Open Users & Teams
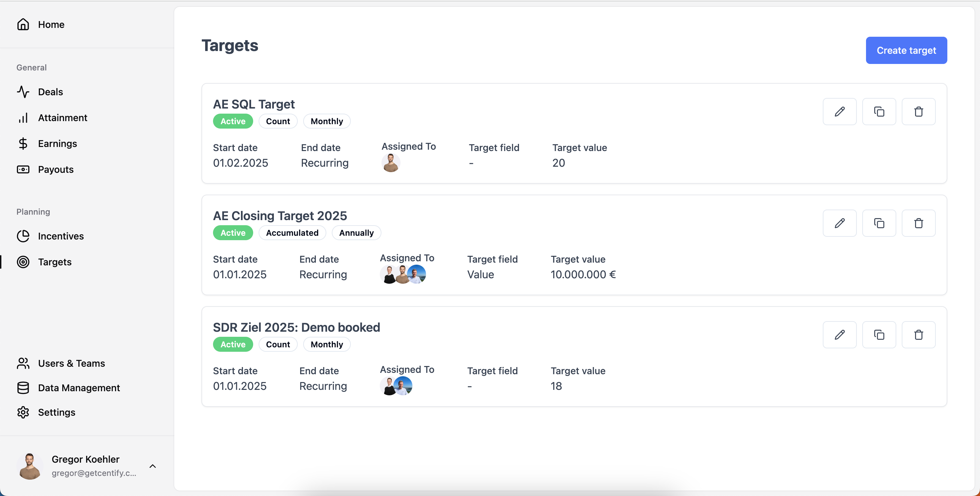This screenshot has height=496, width=980. point(71,363)
